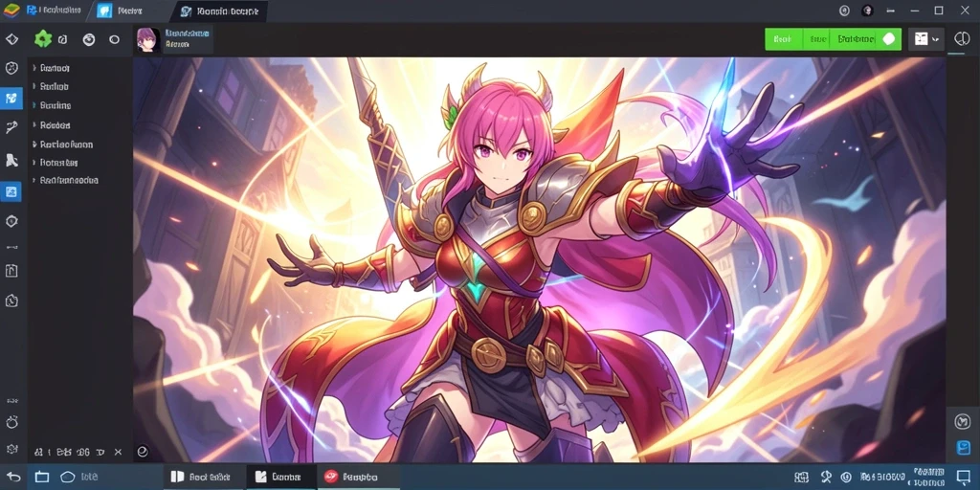Open the round account avatar in the title bar
Screen dimensions: 980x490
point(867,11)
